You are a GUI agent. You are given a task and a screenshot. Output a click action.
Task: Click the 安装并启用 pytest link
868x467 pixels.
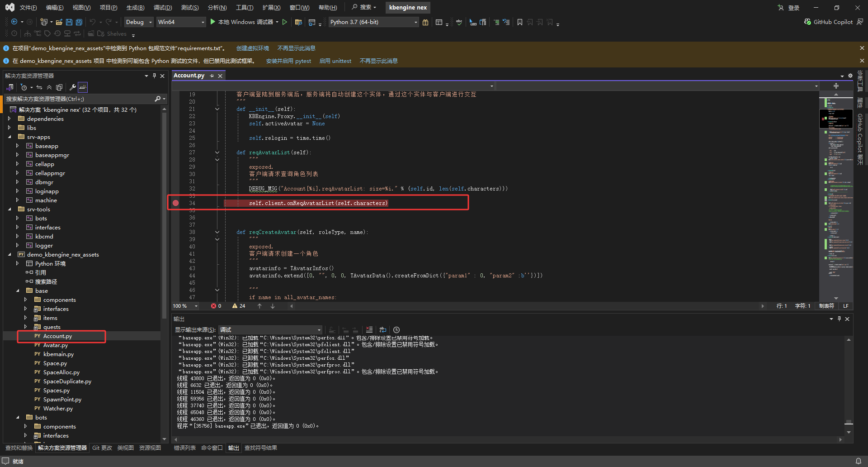[x=288, y=61]
